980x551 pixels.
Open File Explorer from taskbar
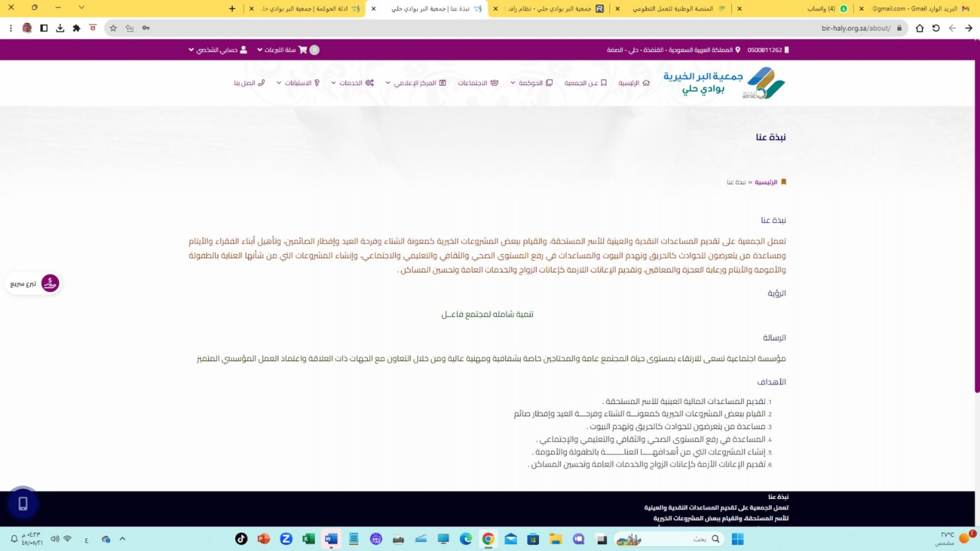[555, 539]
